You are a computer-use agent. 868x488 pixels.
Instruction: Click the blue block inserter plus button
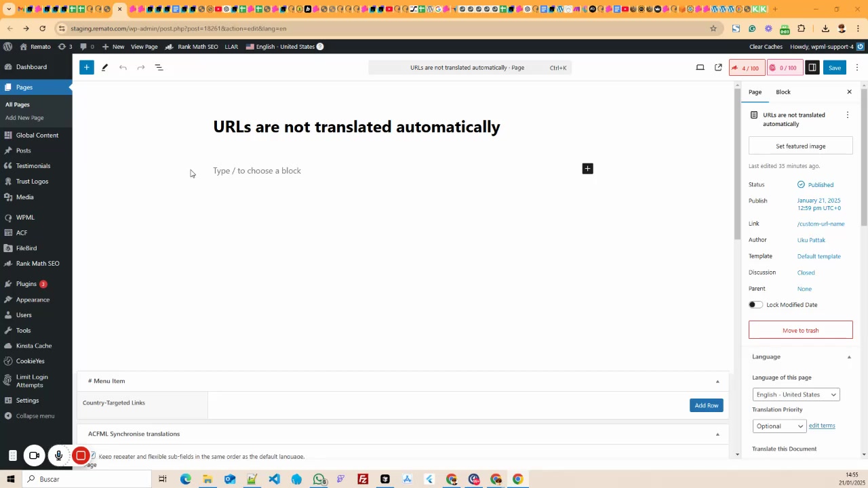(x=86, y=67)
